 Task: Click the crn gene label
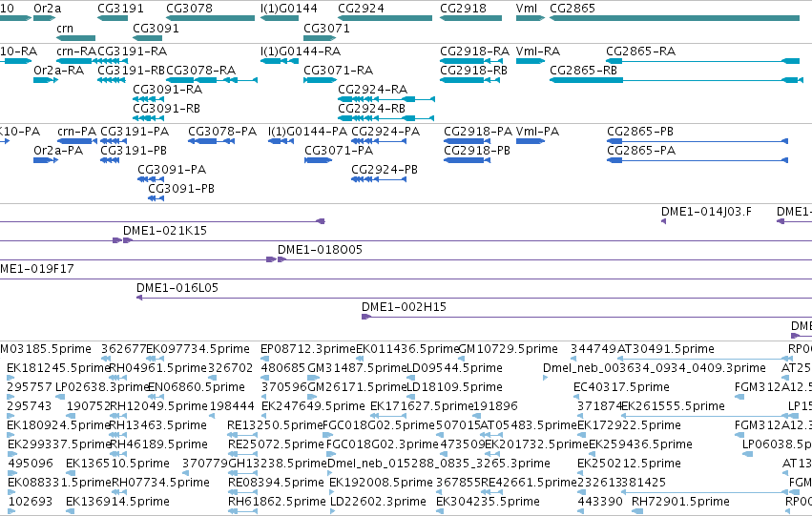click(x=65, y=28)
